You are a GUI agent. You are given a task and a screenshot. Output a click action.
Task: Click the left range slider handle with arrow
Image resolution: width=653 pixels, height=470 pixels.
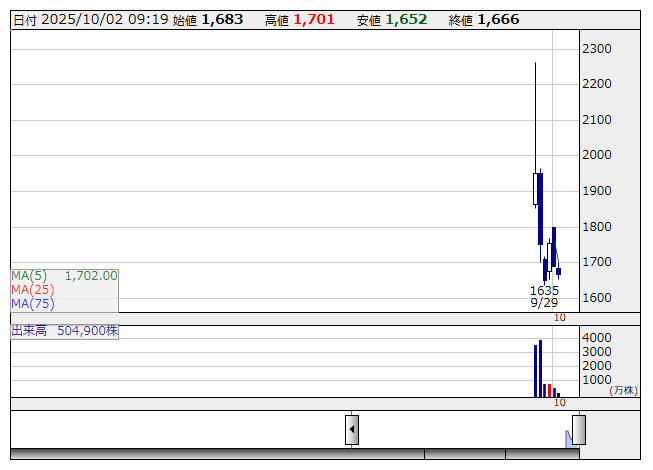tap(352, 430)
